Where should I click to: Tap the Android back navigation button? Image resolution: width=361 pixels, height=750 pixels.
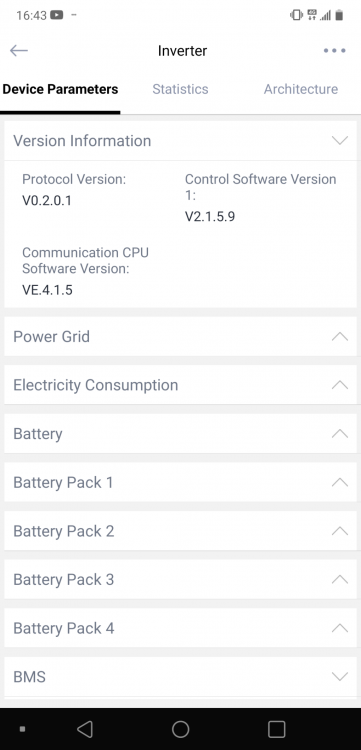click(x=85, y=729)
